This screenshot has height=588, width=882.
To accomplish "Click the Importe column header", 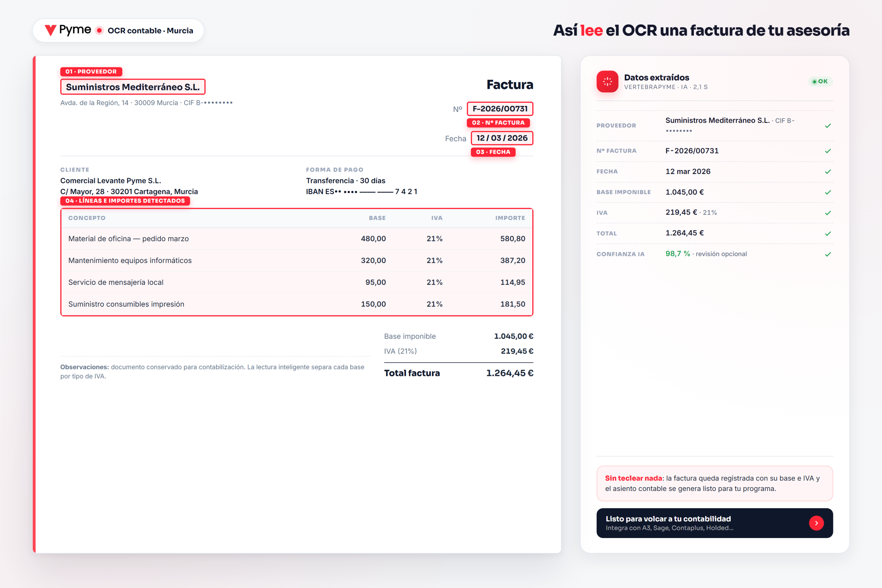I will [x=510, y=218].
